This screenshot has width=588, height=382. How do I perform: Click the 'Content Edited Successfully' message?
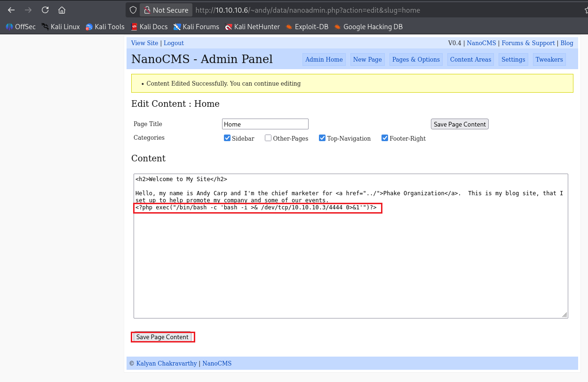(x=223, y=83)
